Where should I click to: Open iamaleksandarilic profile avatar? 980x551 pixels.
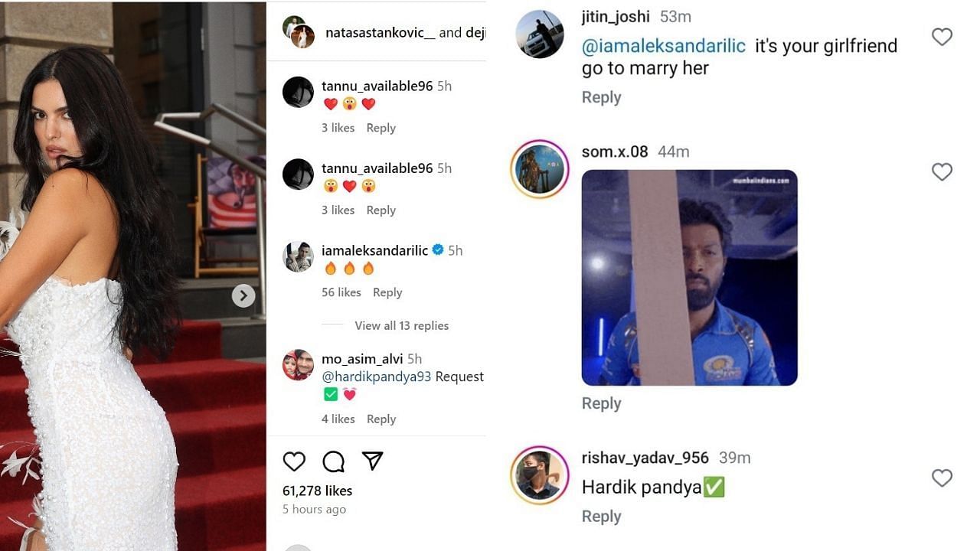(x=298, y=256)
